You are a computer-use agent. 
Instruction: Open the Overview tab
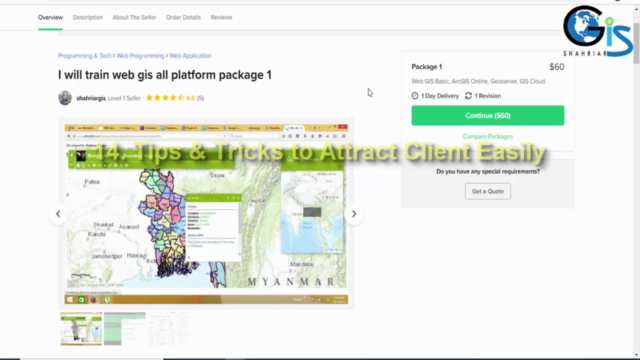click(50, 18)
